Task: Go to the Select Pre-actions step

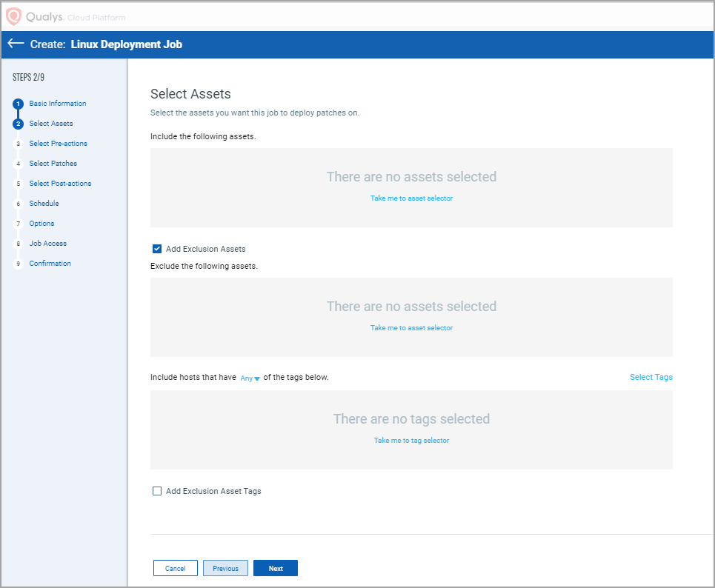Action: coord(58,143)
